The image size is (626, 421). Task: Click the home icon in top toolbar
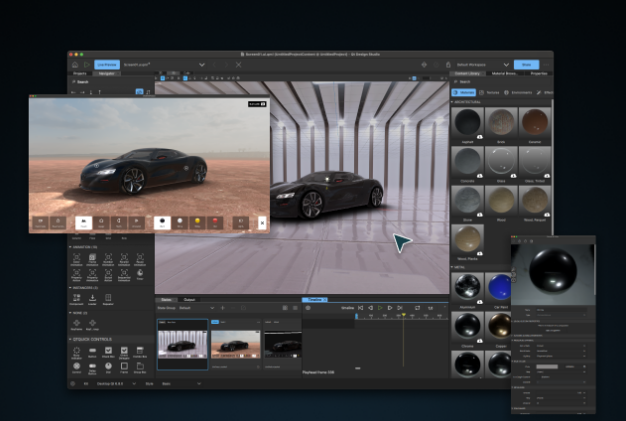[x=75, y=64]
